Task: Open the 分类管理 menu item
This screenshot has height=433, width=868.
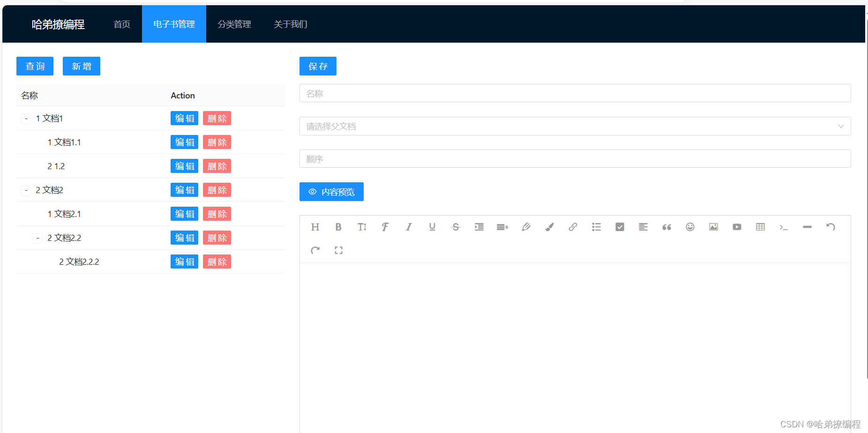Action: coord(234,24)
